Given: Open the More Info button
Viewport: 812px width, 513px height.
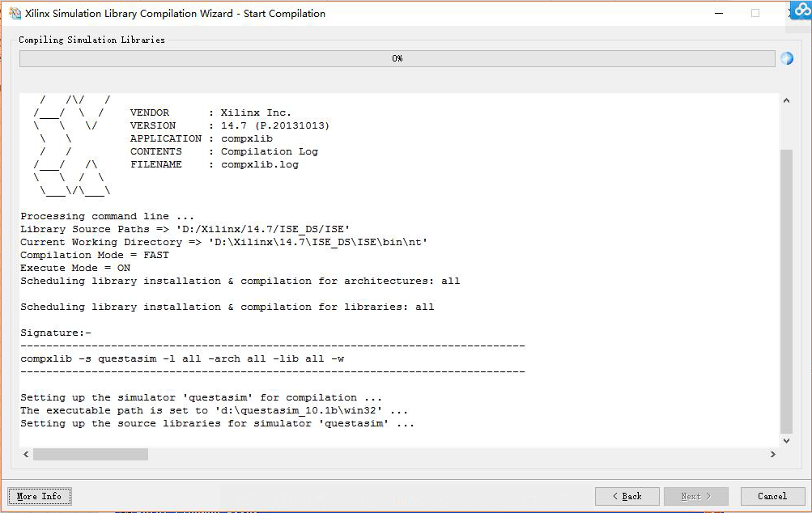Looking at the screenshot, I should pyautogui.click(x=40, y=496).
